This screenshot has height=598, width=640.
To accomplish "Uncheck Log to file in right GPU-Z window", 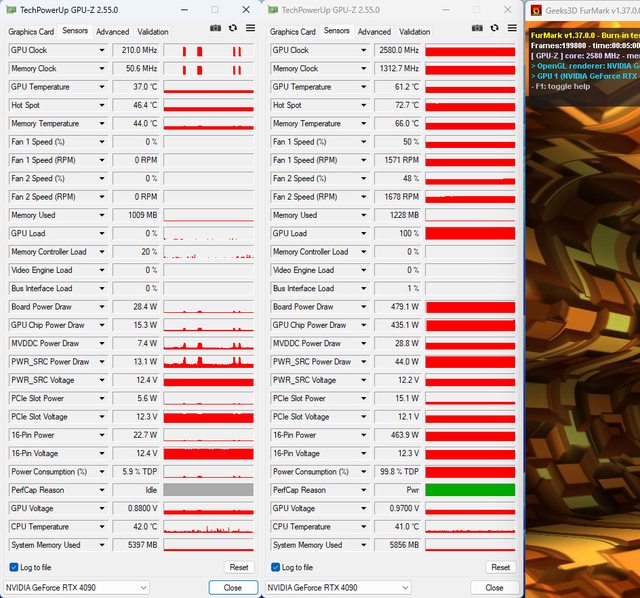I will 275,567.
